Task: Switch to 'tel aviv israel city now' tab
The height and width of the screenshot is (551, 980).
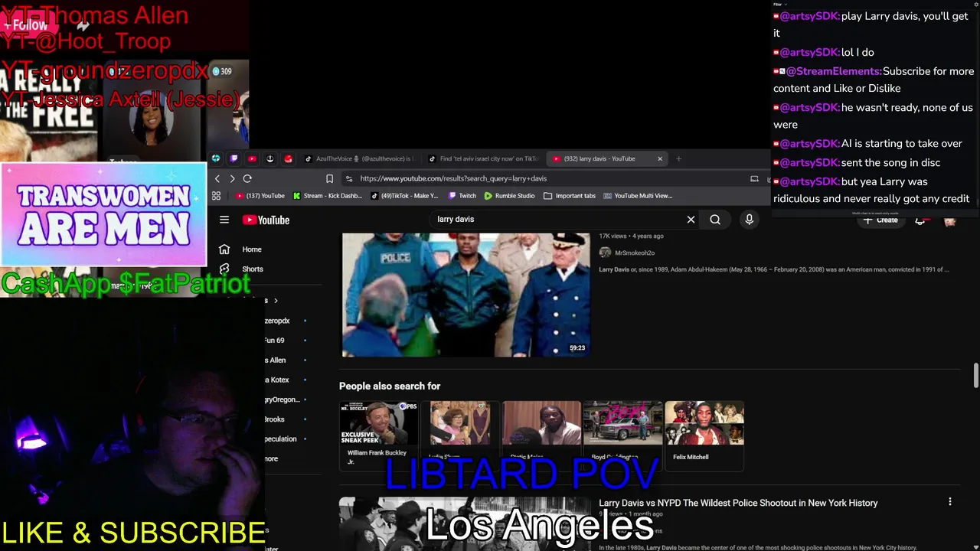Action: [x=483, y=158]
